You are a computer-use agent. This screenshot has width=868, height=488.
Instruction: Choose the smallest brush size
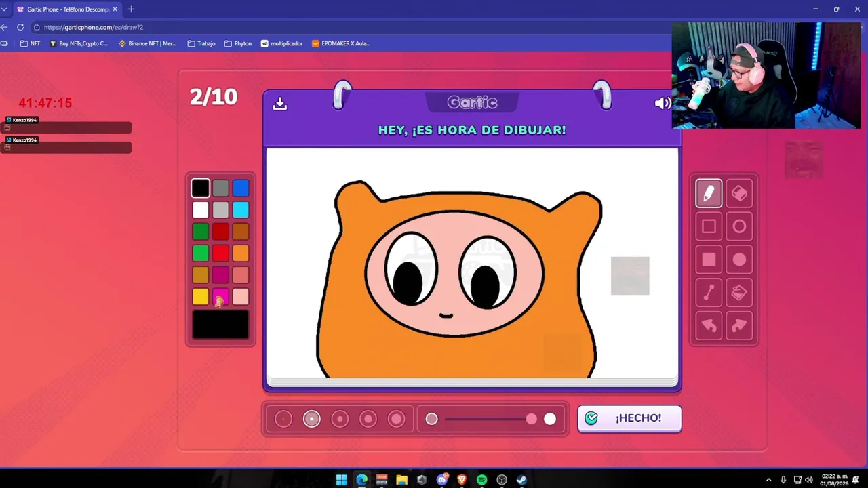(283, 419)
